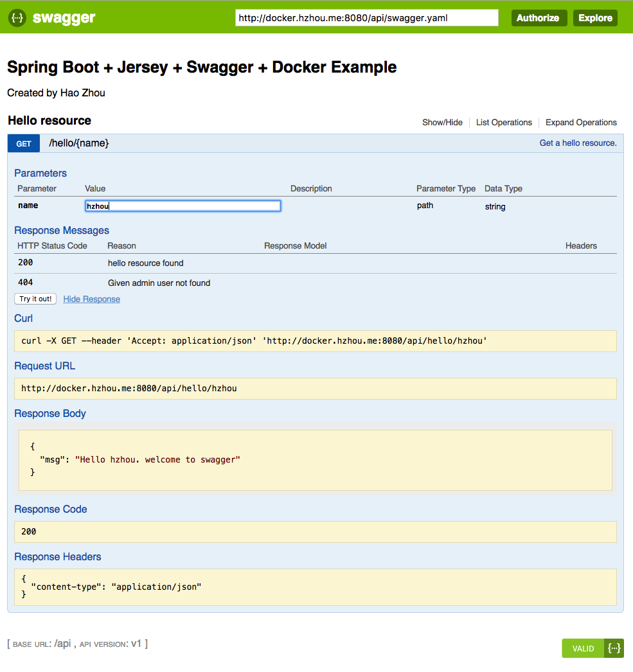Hide the response section
Image resolution: width=633 pixels, height=672 pixels.
(x=91, y=299)
